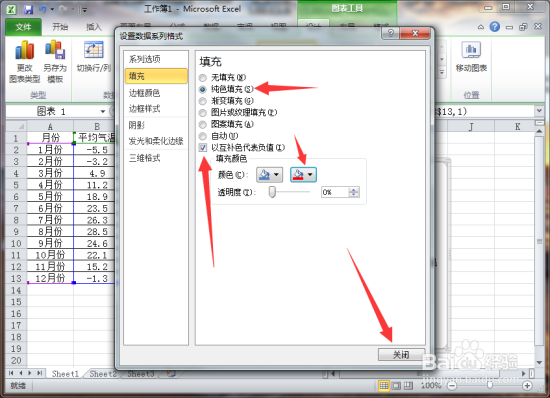Click the transparency slider handle
Viewport: 550px width, 398px height.
[272, 192]
